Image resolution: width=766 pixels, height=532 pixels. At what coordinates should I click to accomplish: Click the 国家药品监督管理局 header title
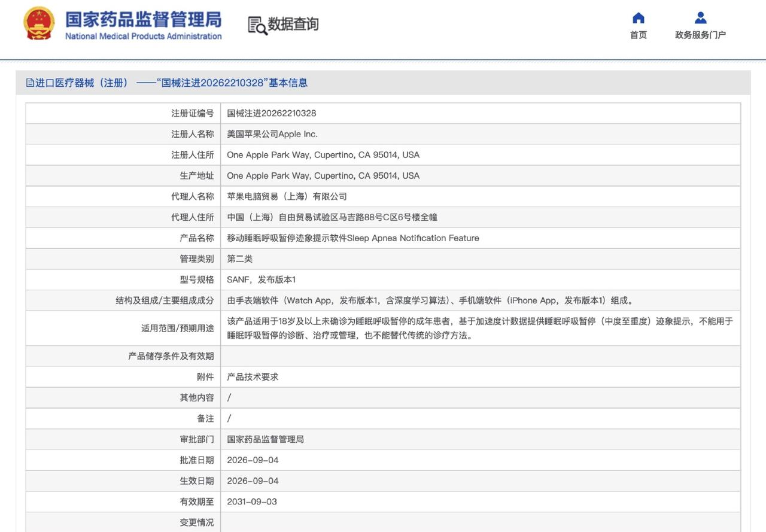[143, 19]
